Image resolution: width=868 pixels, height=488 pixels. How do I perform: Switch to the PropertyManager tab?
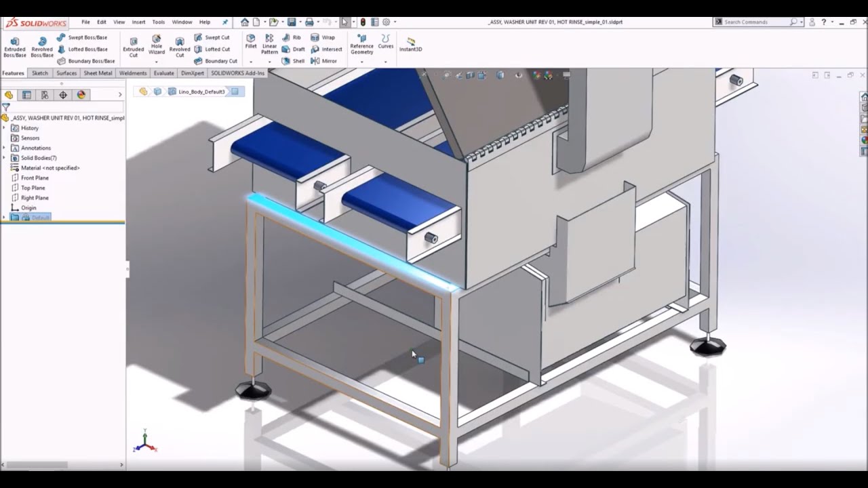(x=26, y=95)
